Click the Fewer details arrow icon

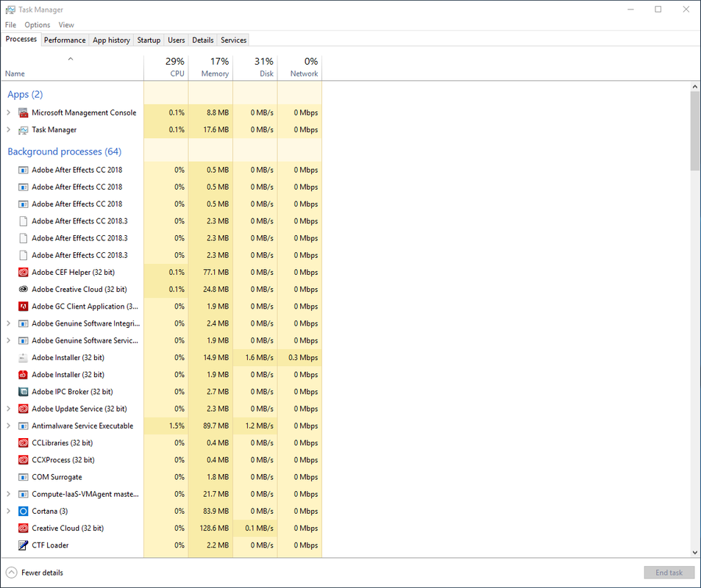[12, 573]
